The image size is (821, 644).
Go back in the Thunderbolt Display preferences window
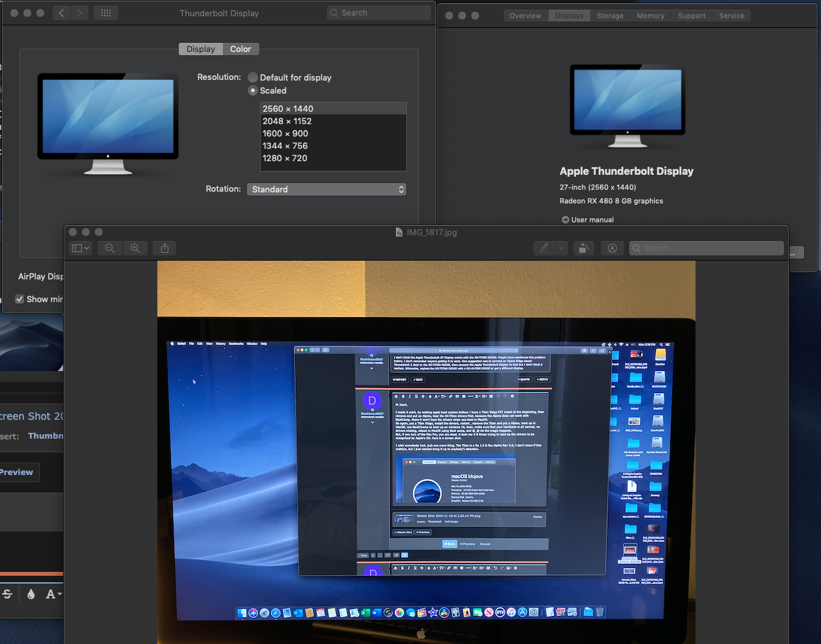pyautogui.click(x=61, y=13)
